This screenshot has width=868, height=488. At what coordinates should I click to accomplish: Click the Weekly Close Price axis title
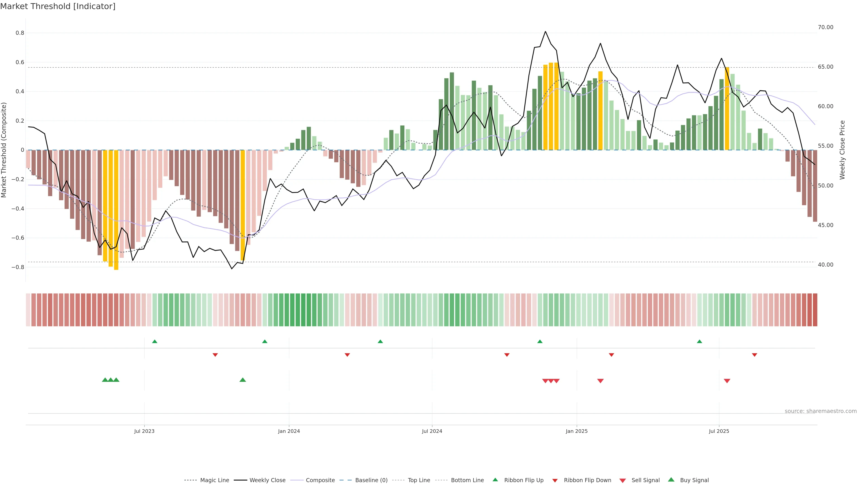click(842, 150)
